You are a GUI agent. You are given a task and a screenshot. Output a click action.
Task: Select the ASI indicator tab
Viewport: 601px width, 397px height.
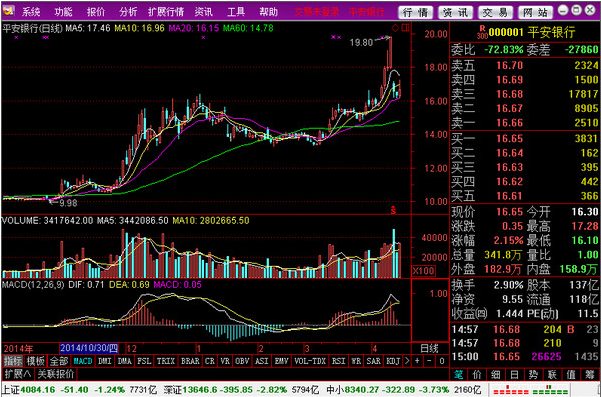262,361
